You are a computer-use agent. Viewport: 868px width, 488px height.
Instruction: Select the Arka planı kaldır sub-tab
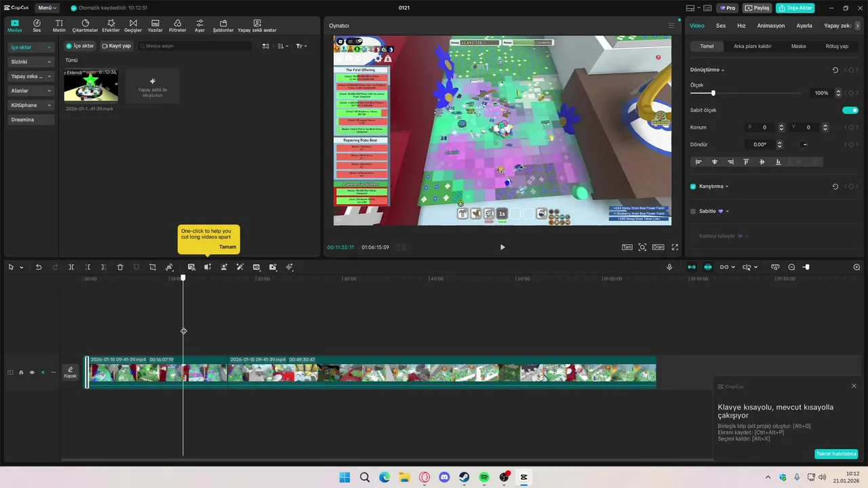pyautogui.click(x=753, y=46)
